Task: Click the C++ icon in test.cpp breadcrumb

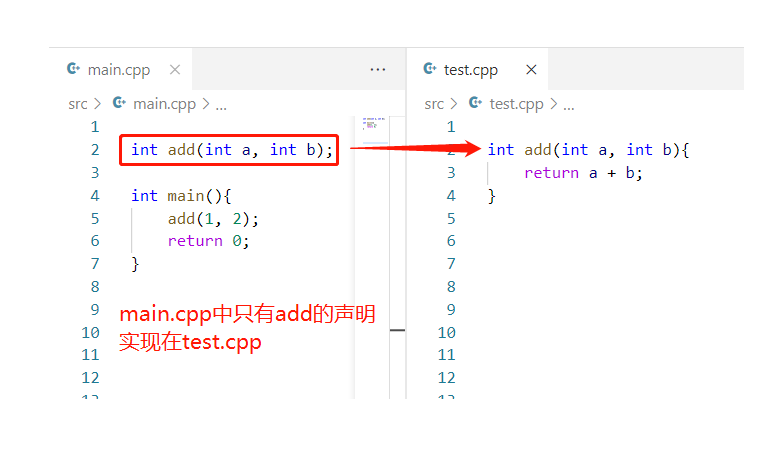Action: coord(475,103)
